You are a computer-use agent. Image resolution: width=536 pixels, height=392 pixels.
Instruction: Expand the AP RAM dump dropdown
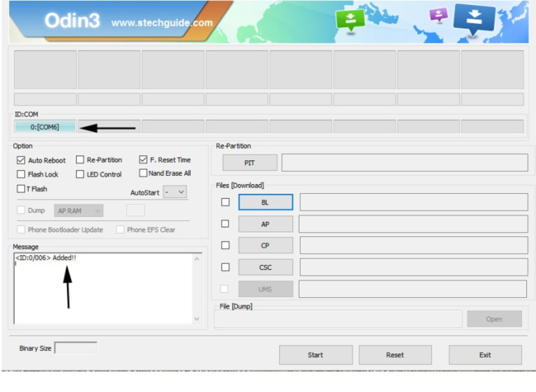[79, 211]
